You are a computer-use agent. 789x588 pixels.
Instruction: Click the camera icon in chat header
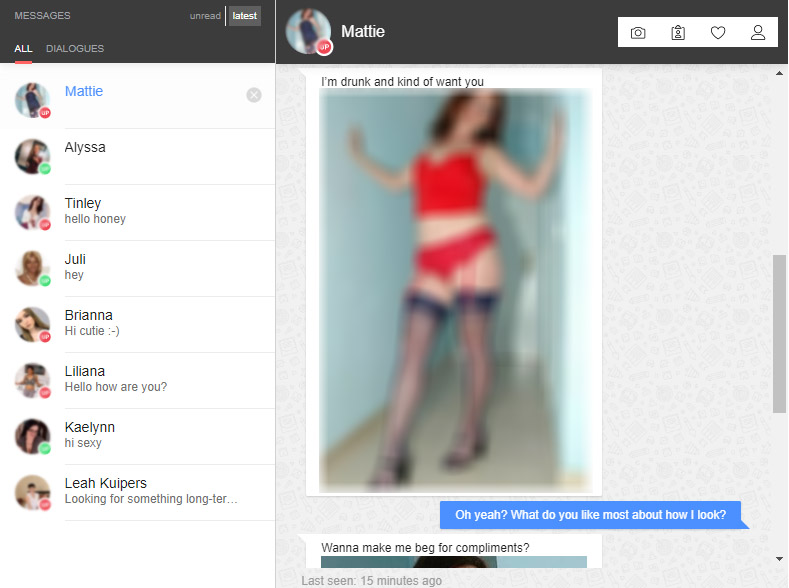coord(638,33)
